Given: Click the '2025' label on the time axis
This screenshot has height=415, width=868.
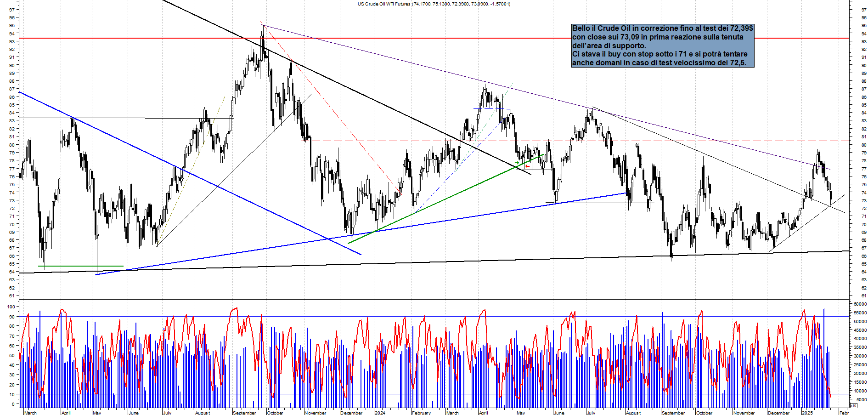Looking at the screenshot, I should pos(807,413).
